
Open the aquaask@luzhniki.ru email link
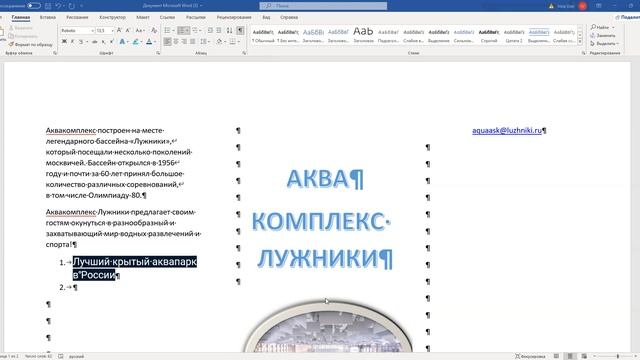tap(507, 130)
